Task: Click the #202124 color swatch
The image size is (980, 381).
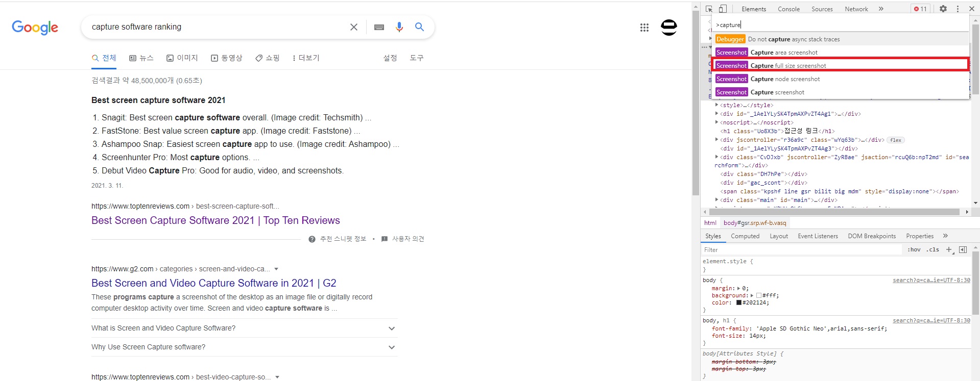Action: coord(739,302)
